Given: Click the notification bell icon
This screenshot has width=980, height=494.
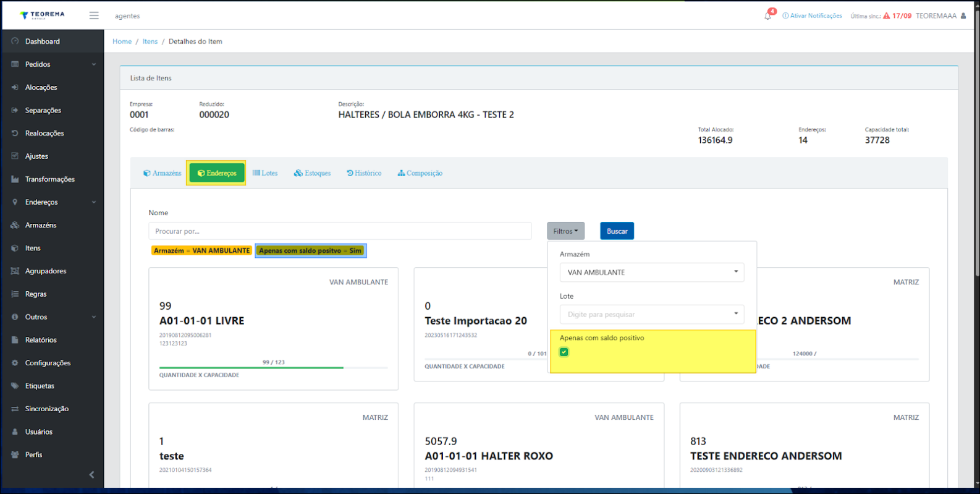Looking at the screenshot, I should 767,16.
